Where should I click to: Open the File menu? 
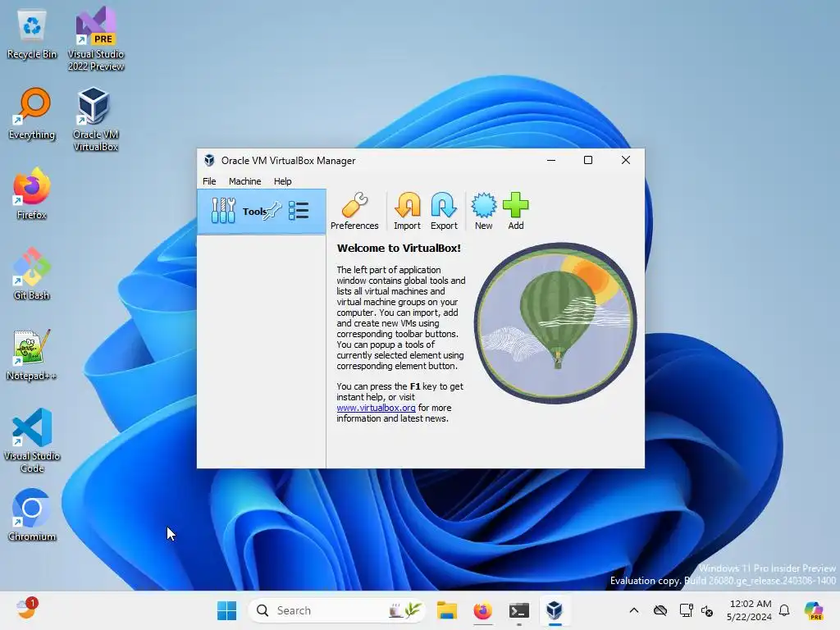209,181
